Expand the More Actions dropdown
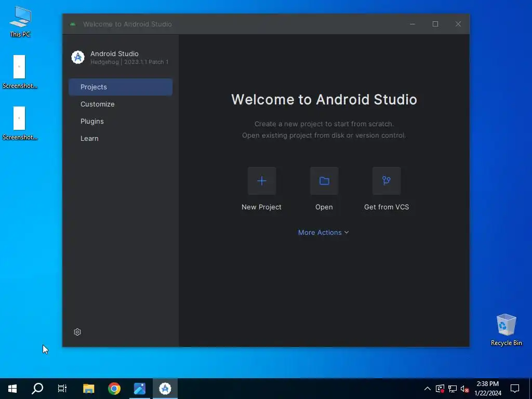 tap(323, 232)
